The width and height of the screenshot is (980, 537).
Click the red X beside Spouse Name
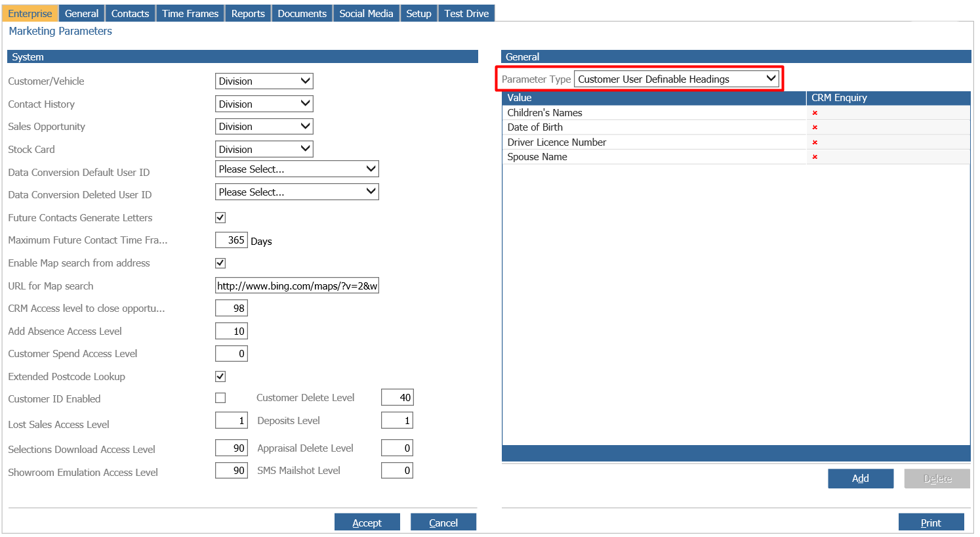[814, 157]
